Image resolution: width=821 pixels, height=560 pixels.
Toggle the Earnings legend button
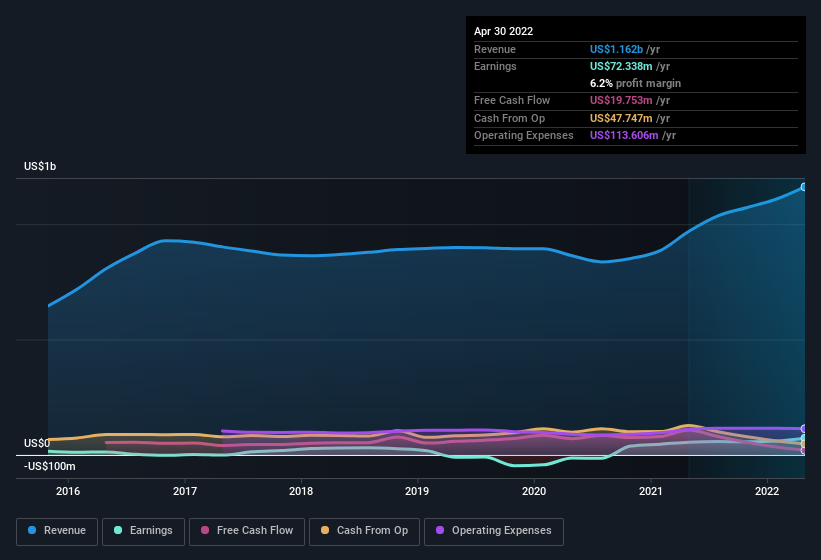click(143, 531)
